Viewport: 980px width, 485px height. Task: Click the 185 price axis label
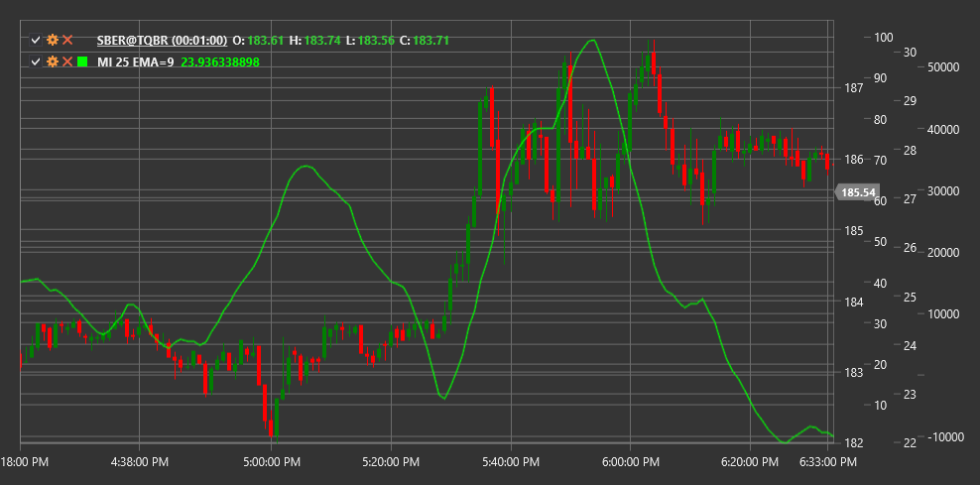[853, 231]
